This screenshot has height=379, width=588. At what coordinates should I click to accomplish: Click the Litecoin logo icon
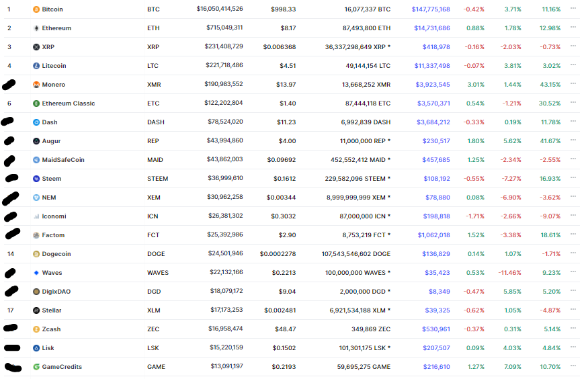36,66
